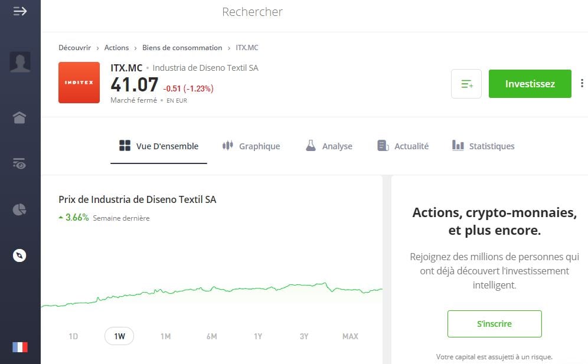This screenshot has height=364, width=588.
Task: Select the 1D chart time range
Action: [x=73, y=336]
